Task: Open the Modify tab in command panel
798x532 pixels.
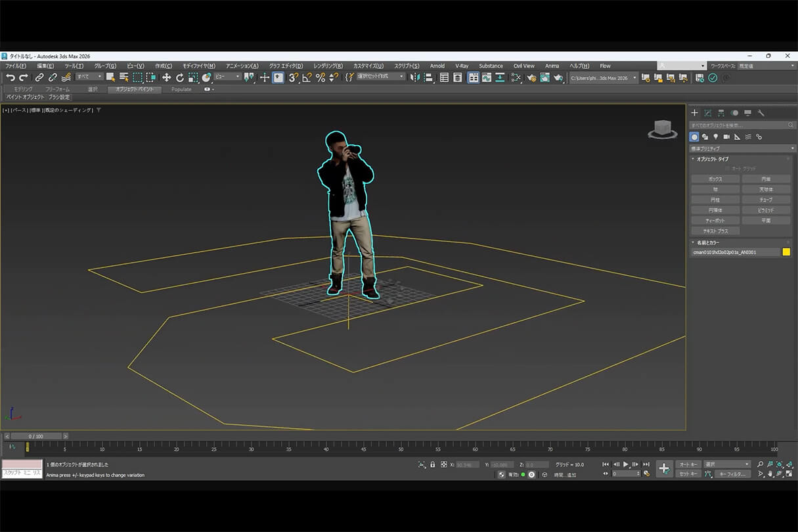Action: [x=708, y=113]
